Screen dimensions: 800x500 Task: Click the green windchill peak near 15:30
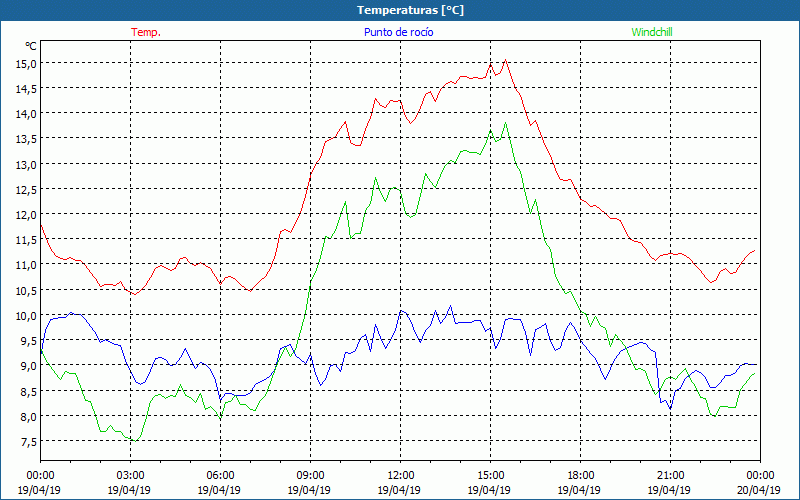click(506, 122)
